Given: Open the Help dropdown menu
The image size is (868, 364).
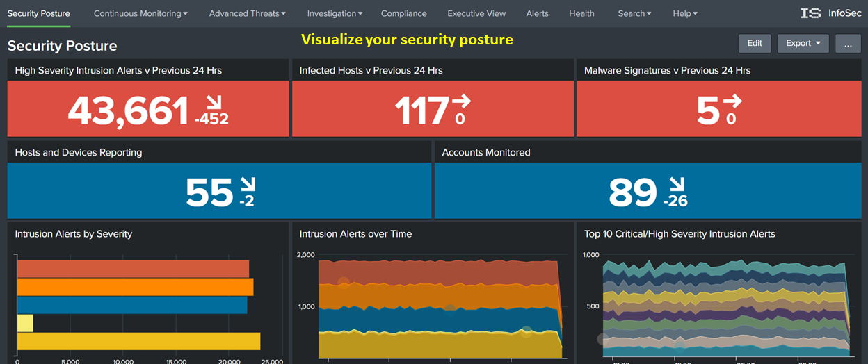Looking at the screenshot, I should click(684, 13).
